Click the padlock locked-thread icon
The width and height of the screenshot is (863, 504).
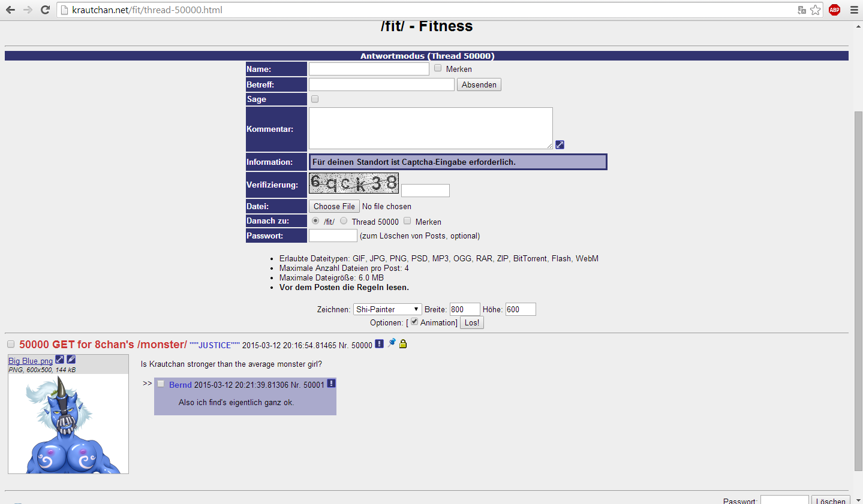tap(403, 343)
